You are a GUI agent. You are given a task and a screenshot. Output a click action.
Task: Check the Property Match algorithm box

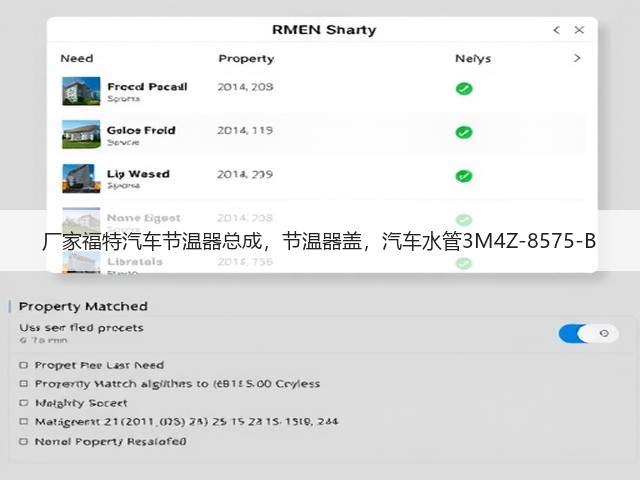tap(24, 384)
